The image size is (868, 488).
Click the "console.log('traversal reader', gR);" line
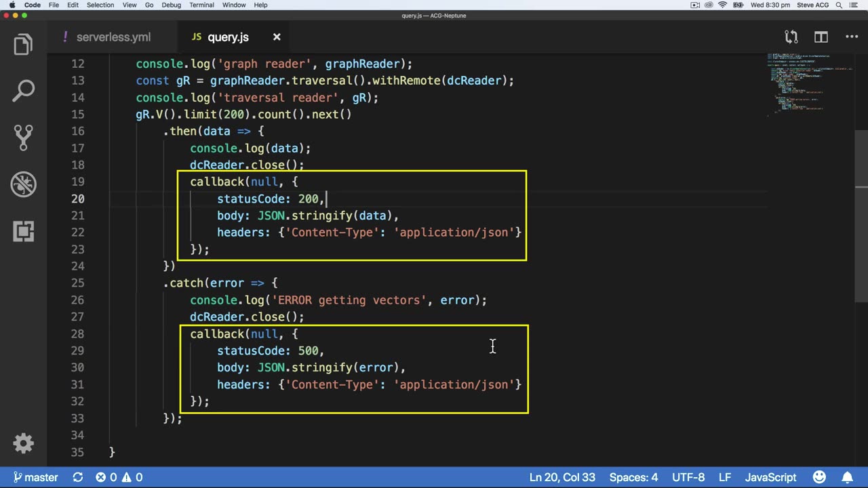click(257, 98)
